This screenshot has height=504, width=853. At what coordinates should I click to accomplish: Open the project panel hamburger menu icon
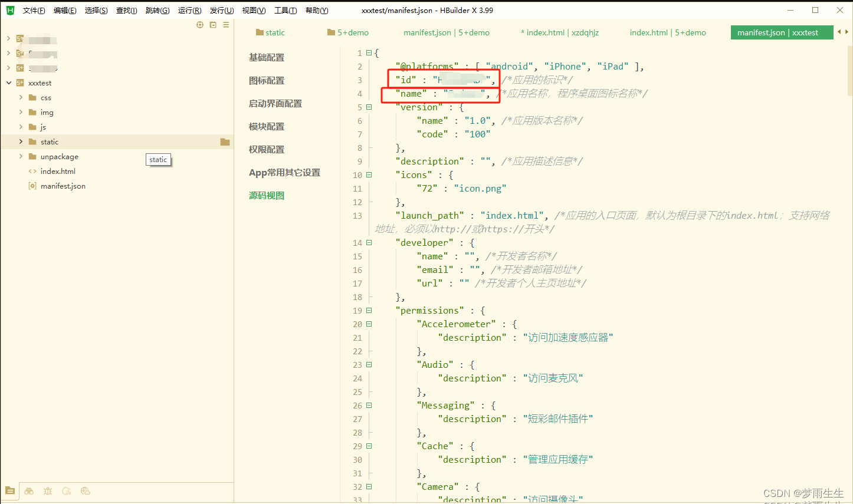[226, 25]
